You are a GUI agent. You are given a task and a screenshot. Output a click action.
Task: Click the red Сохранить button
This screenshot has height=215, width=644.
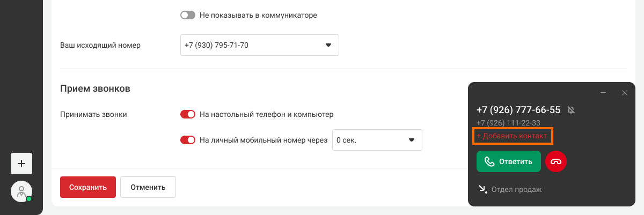88,187
